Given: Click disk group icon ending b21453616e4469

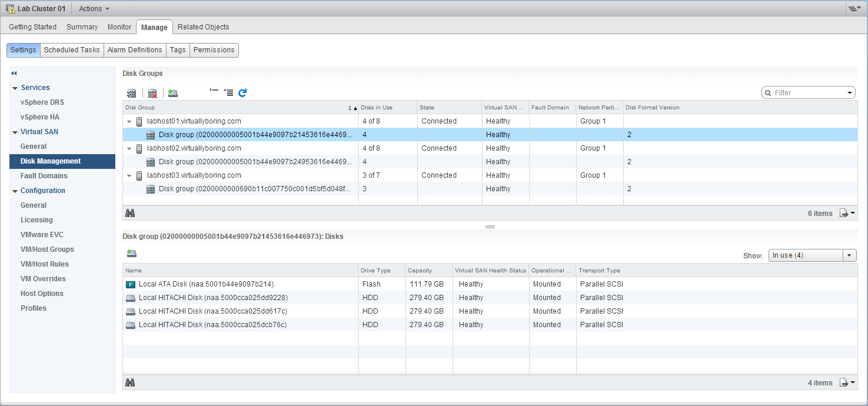Looking at the screenshot, I should coord(151,135).
